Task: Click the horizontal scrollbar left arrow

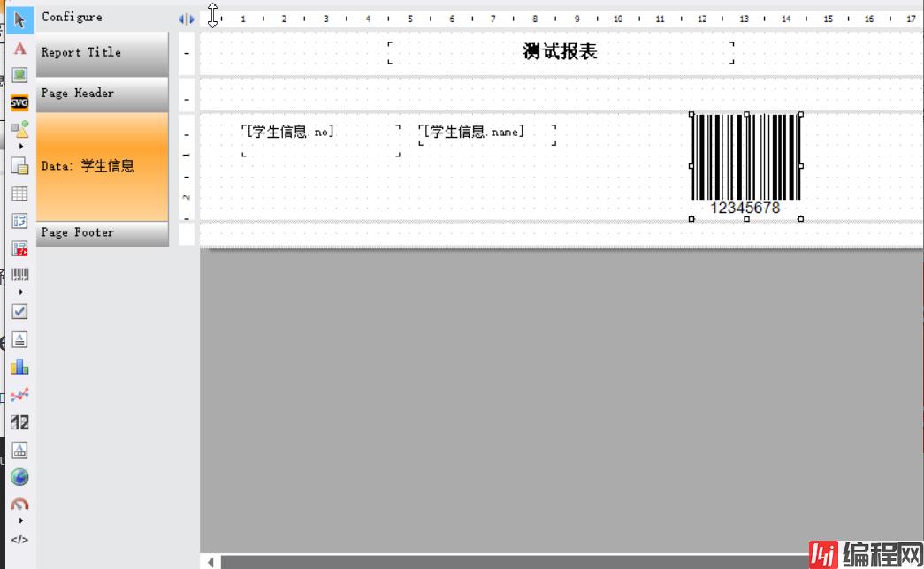Action: pyautogui.click(x=210, y=561)
